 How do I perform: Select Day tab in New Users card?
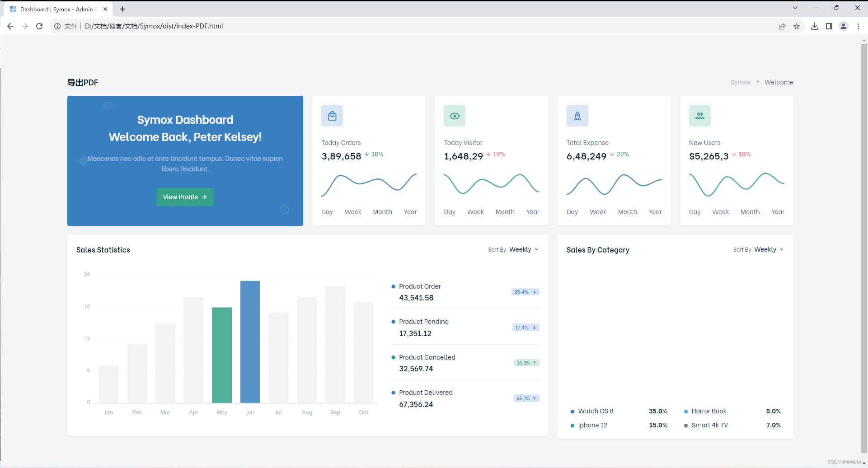point(695,212)
